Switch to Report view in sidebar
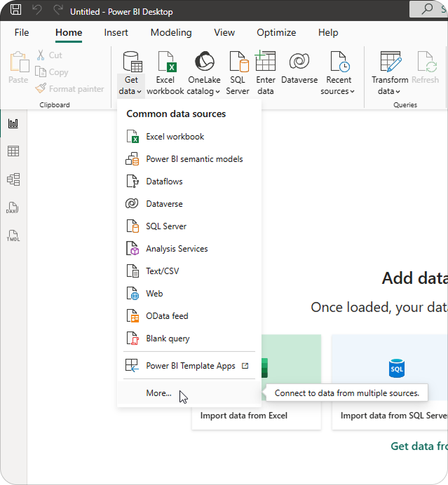 coord(13,123)
